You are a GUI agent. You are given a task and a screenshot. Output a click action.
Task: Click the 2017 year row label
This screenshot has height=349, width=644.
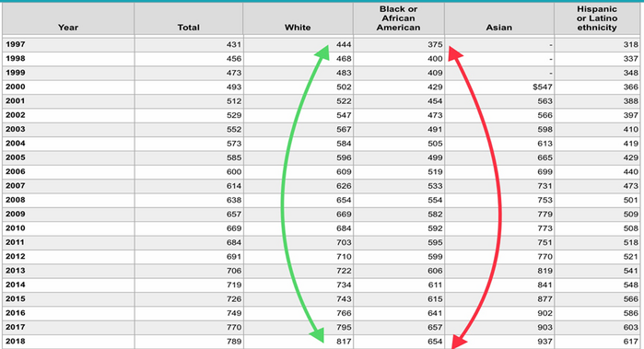[x=15, y=327]
